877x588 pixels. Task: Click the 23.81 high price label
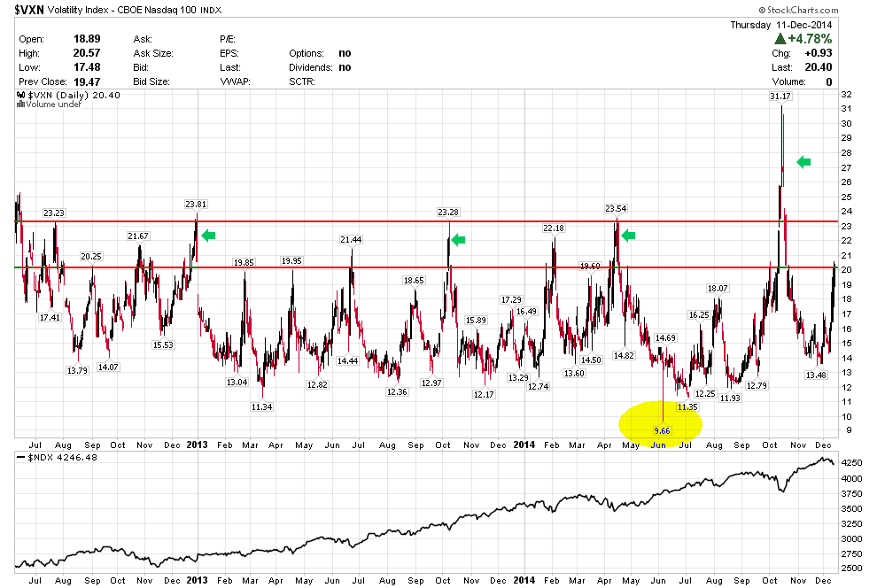pyautogui.click(x=196, y=205)
